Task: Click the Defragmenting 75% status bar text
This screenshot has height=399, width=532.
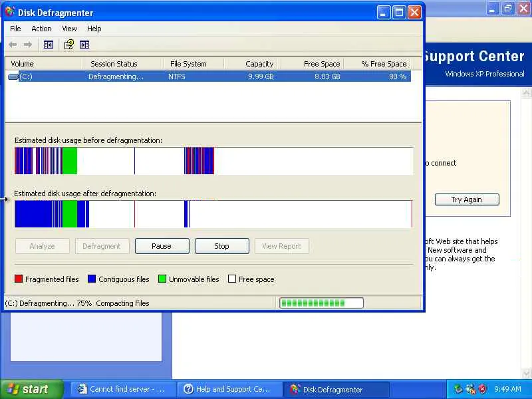Action: (77, 303)
